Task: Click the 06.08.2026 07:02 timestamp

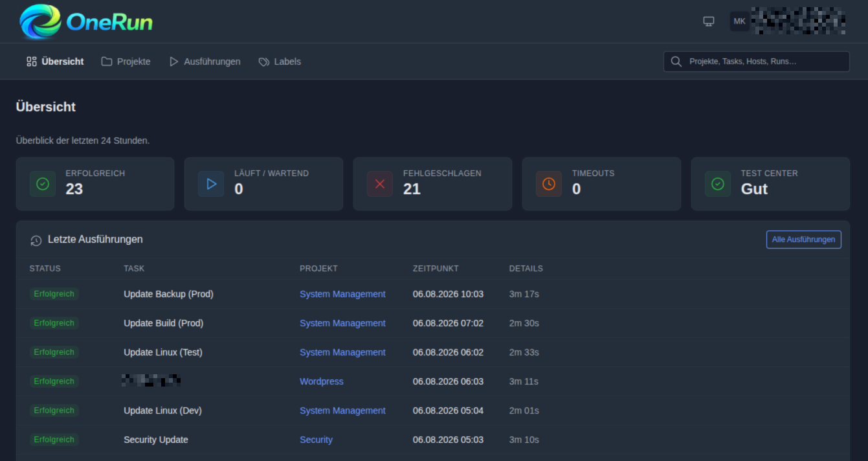Action: [448, 323]
